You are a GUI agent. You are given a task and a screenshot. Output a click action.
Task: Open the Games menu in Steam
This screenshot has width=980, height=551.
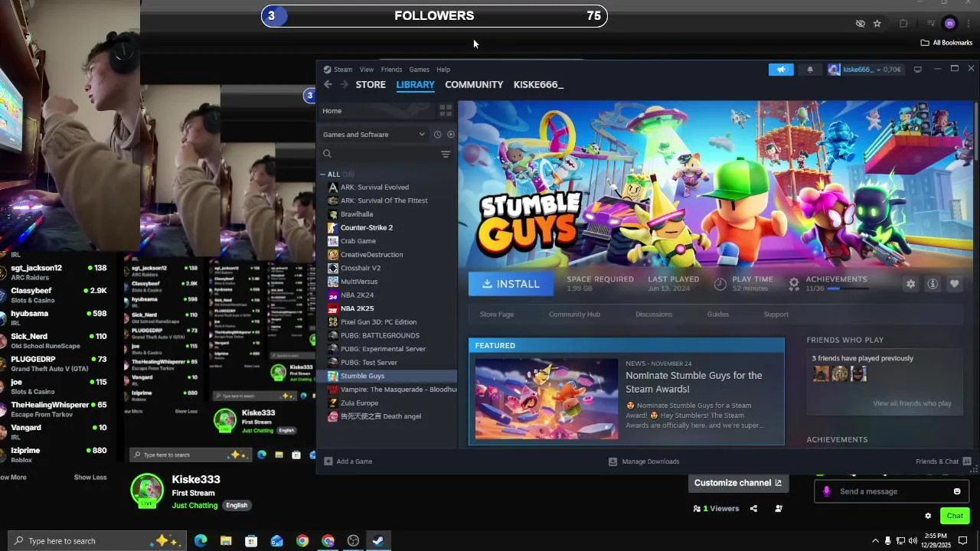pos(419,70)
